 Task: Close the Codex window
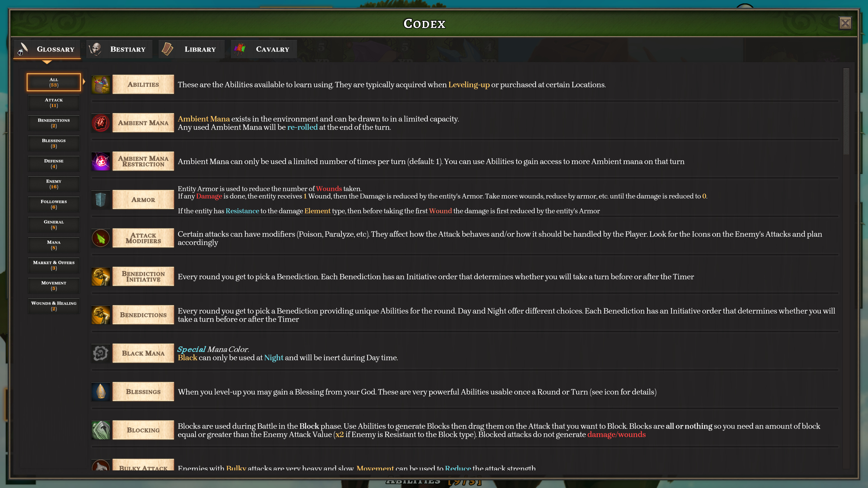point(846,23)
